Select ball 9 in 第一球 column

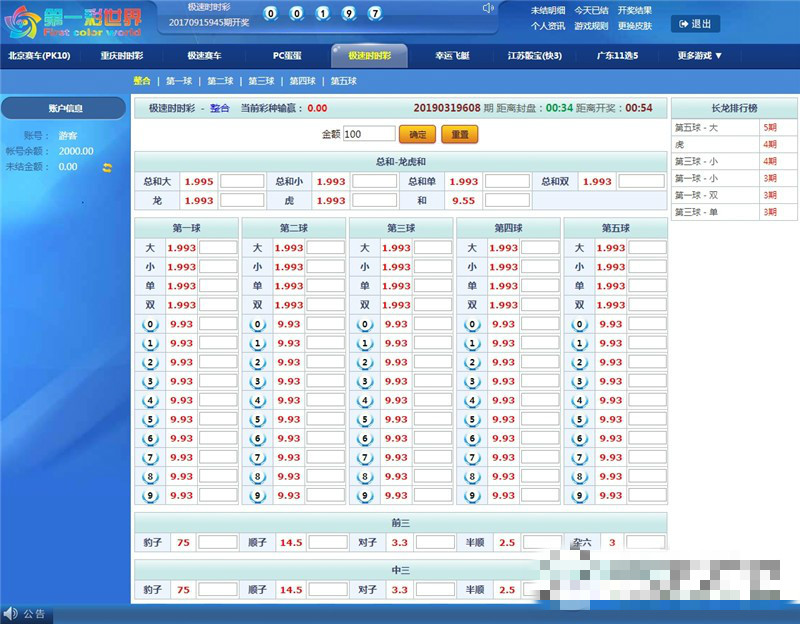pyautogui.click(x=150, y=495)
